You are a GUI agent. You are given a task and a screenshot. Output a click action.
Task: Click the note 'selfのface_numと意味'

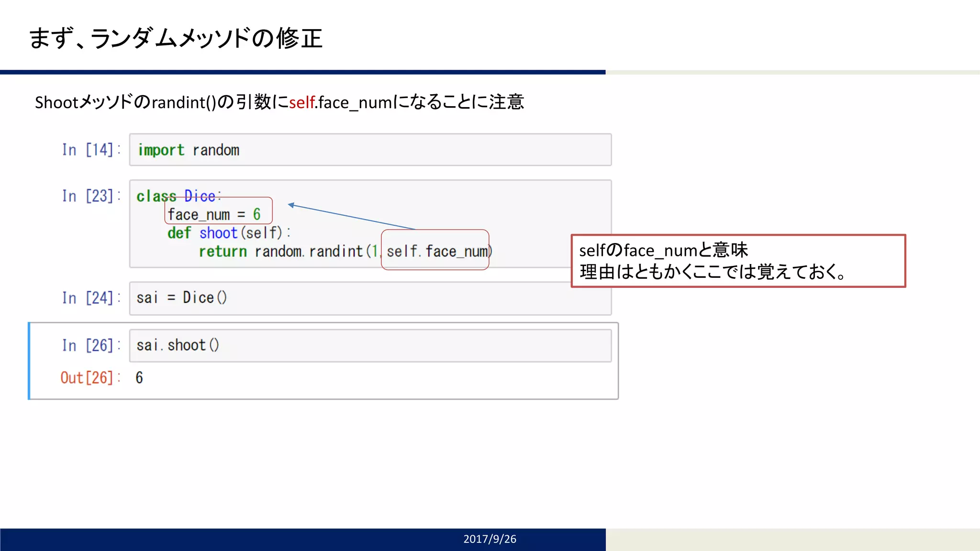point(663,250)
